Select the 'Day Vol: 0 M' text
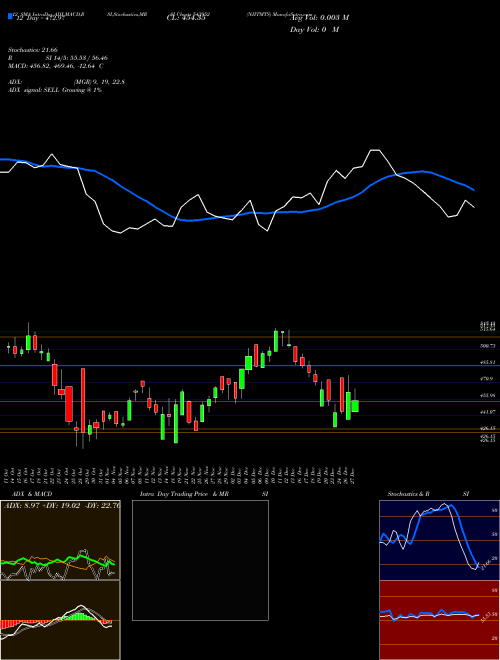 314,30
